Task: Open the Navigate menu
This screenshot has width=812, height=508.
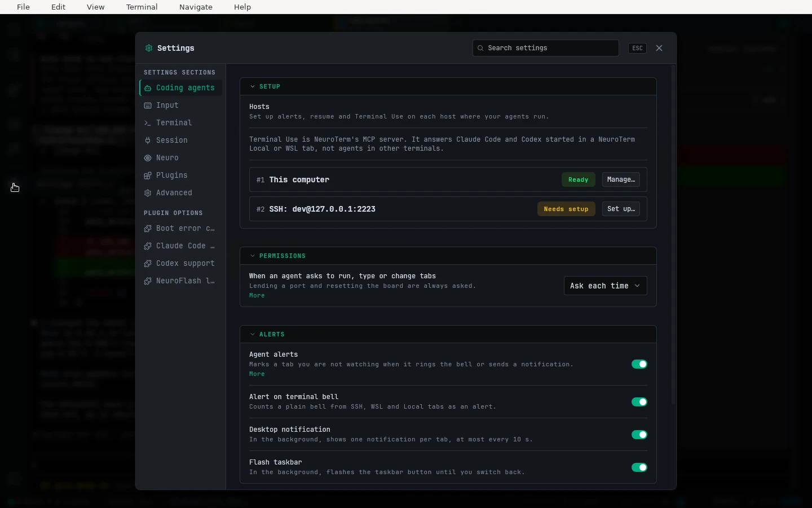Action: [x=196, y=7]
